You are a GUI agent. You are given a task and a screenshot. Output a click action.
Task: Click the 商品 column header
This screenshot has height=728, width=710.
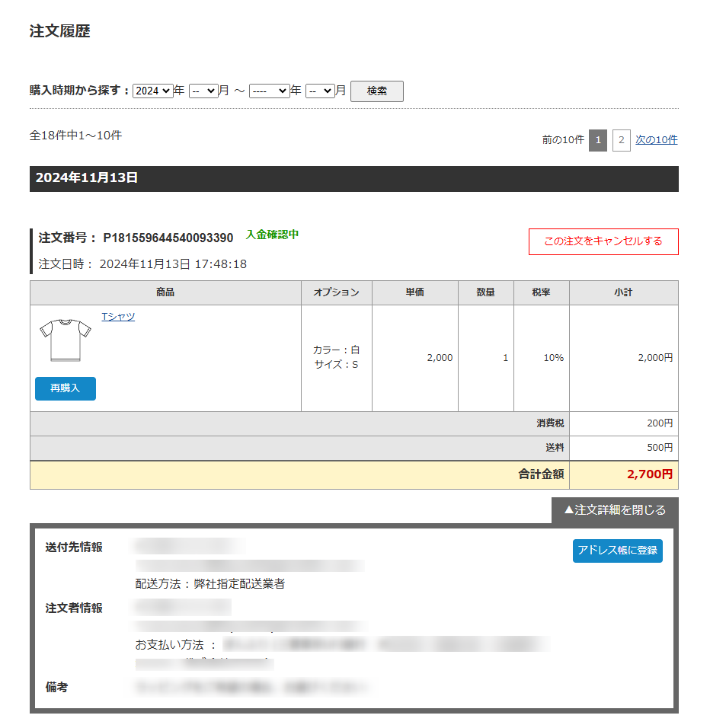tap(165, 292)
